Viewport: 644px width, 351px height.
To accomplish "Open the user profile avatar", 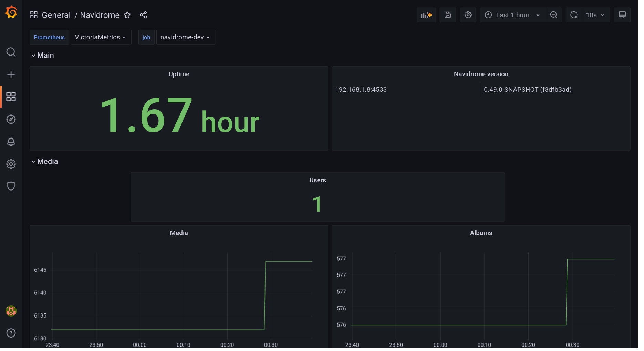I will click(x=11, y=311).
